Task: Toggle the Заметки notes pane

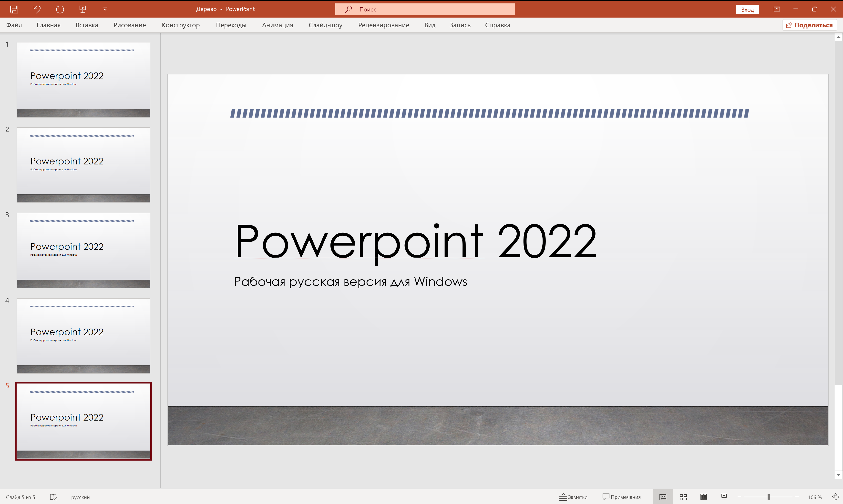Action: (x=573, y=497)
